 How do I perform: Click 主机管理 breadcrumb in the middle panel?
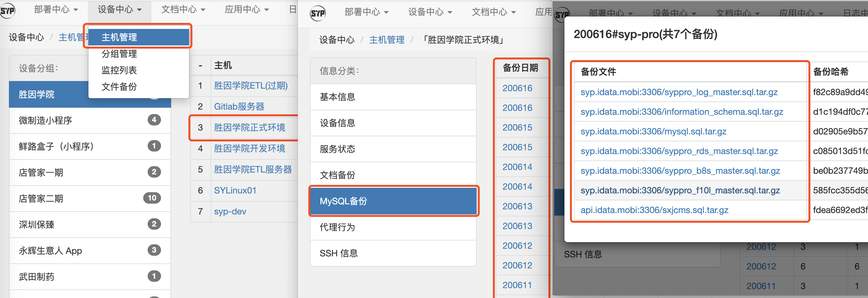pyautogui.click(x=387, y=40)
